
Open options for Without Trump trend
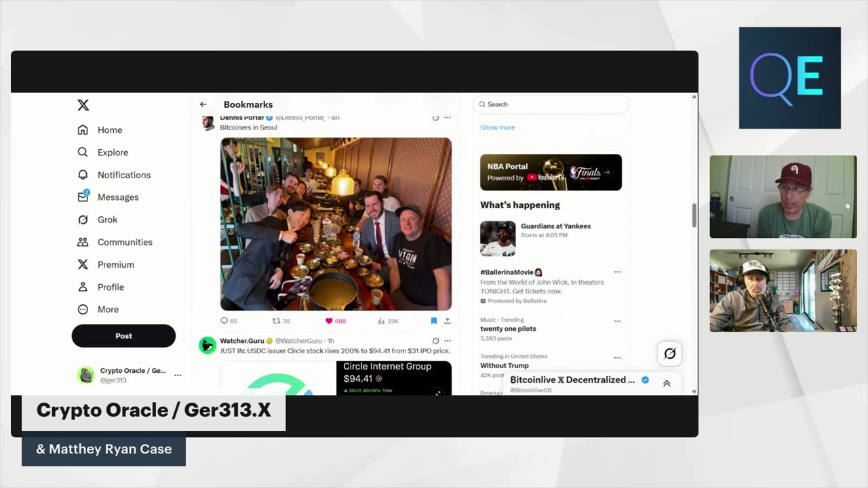click(617, 357)
